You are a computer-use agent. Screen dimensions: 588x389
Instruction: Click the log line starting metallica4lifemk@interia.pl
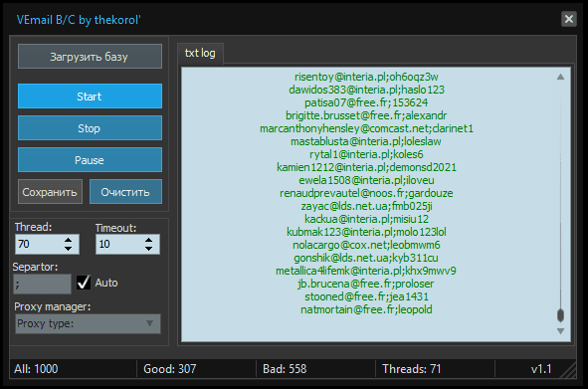pyautogui.click(x=366, y=271)
